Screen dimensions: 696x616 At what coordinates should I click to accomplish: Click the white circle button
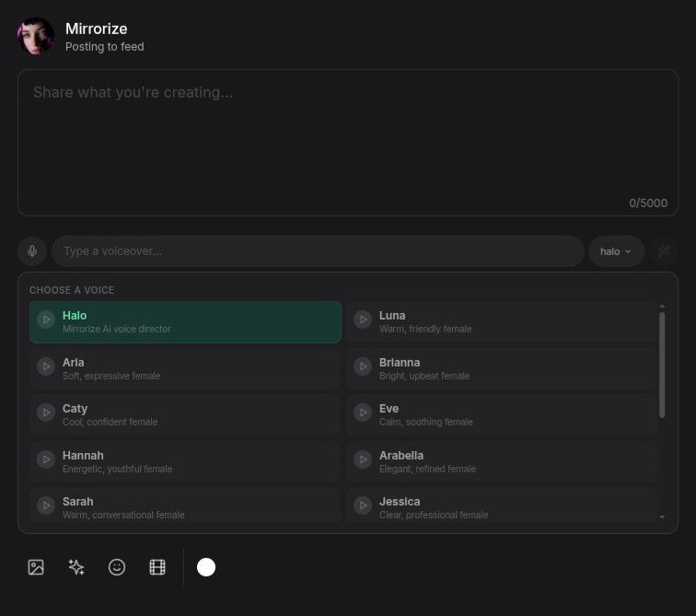[x=206, y=567]
